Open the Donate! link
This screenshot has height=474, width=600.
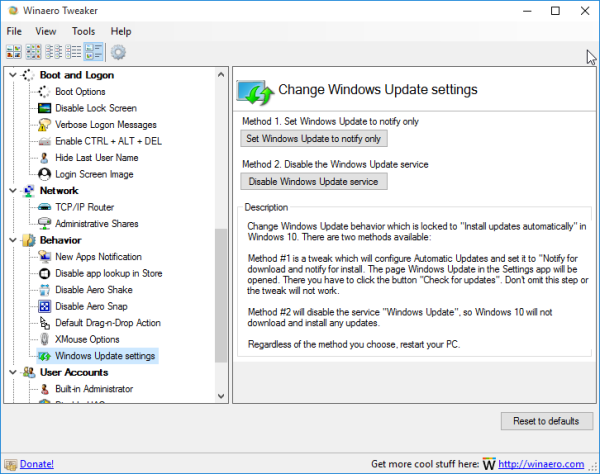pos(37,464)
